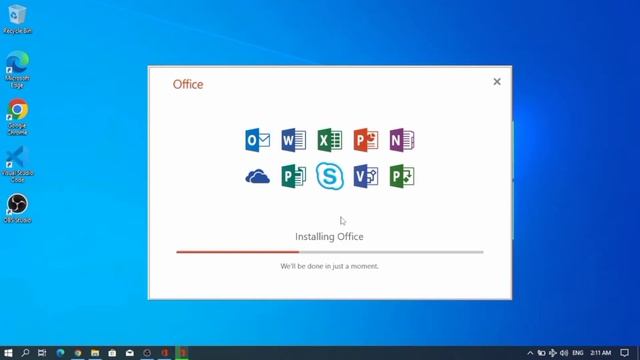Show hidden system tray icons
The image size is (640, 360).
coord(530,353)
